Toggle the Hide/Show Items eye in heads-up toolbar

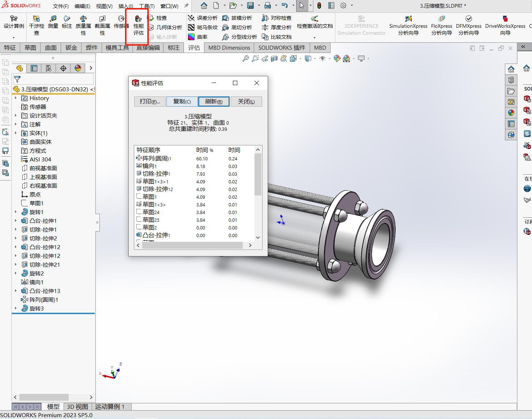pyautogui.click(x=323, y=58)
